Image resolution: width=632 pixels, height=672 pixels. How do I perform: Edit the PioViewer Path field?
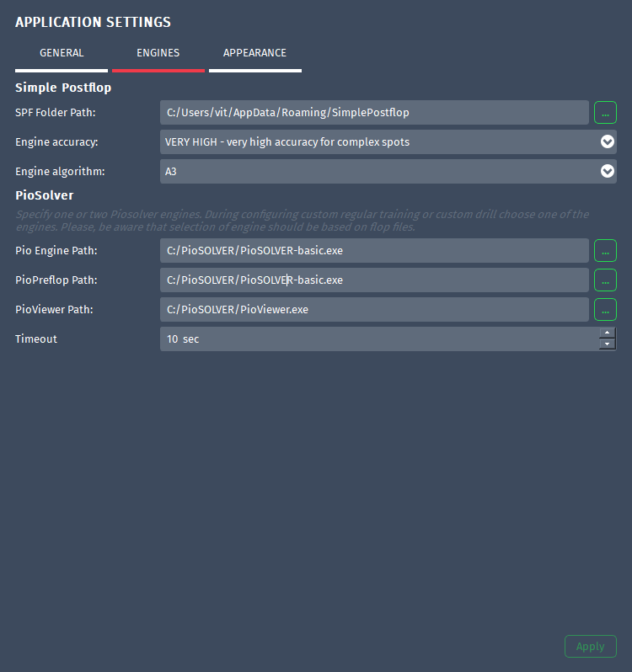click(374, 310)
